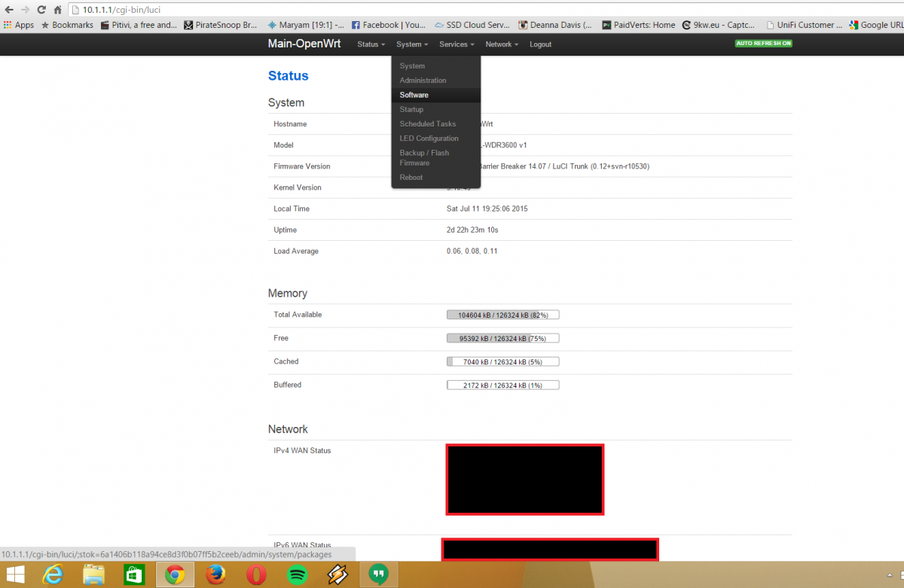Open the Opera browser taskbar icon
This screenshot has height=588, width=904.
tap(256, 574)
